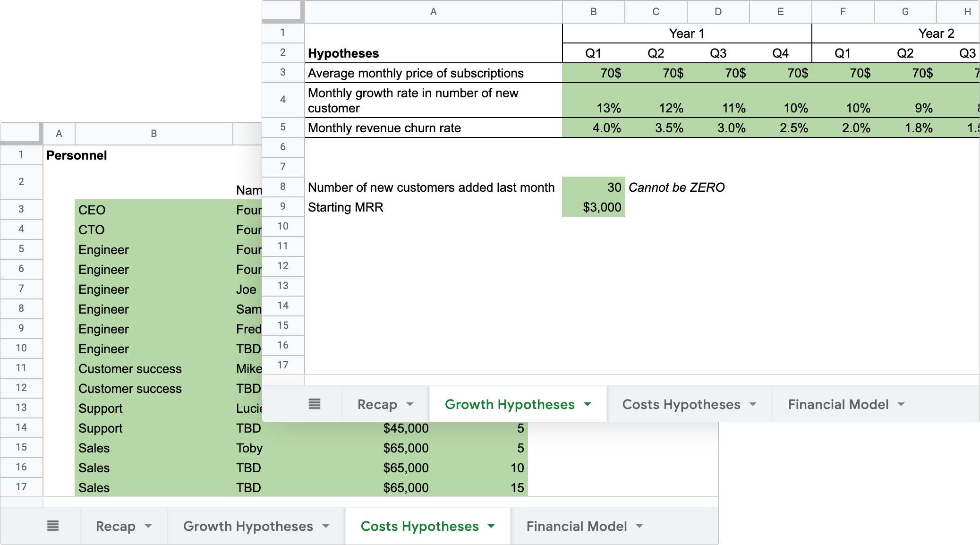Click Starting MRR value cell $3,000
This screenshot has height=545, width=980.
[593, 207]
